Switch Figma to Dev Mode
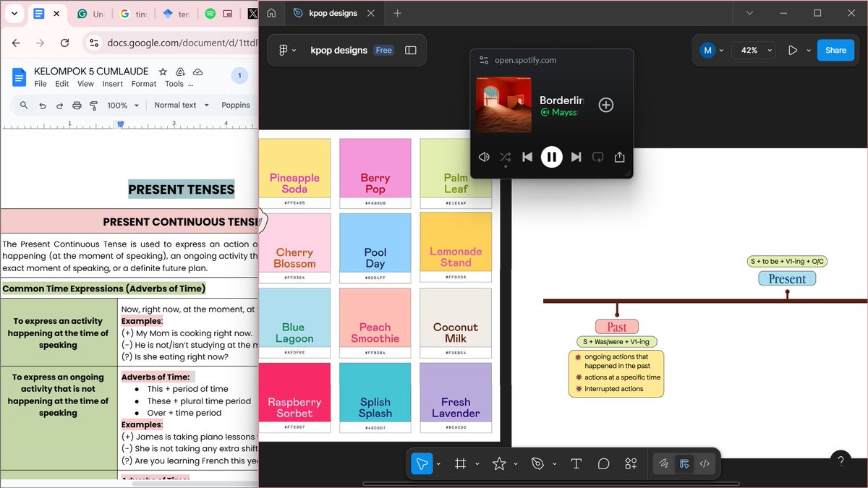This screenshot has width=868, height=488. (705, 464)
